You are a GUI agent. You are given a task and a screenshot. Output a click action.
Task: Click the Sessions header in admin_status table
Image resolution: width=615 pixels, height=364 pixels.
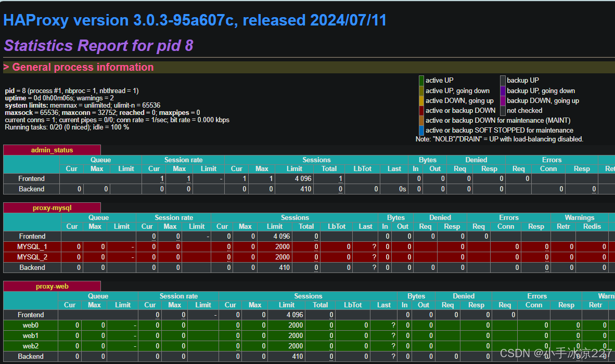point(316,160)
